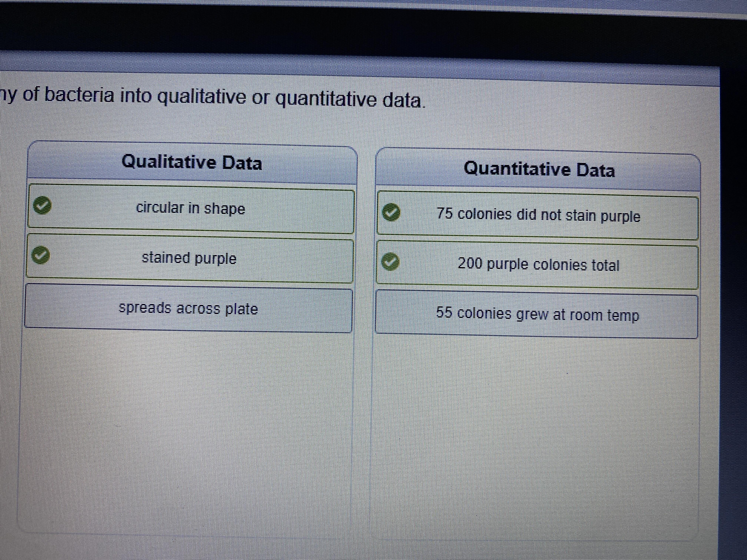
Task: Click green checkmark beside stained purple
Action: point(41,254)
